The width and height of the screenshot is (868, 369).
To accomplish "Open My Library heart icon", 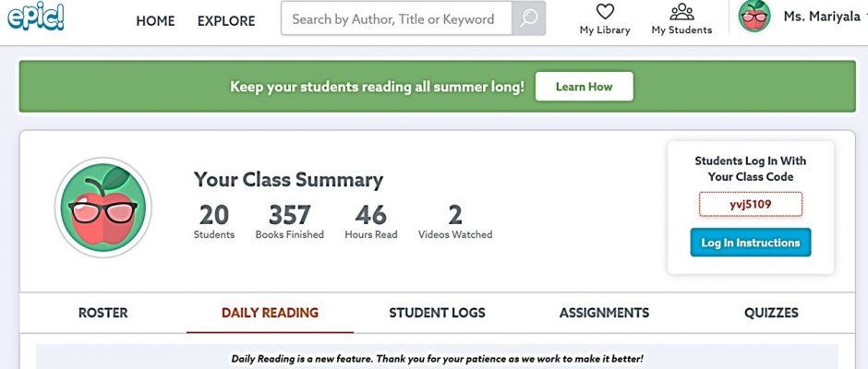I will pyautogui.click(x=605, y=12).
